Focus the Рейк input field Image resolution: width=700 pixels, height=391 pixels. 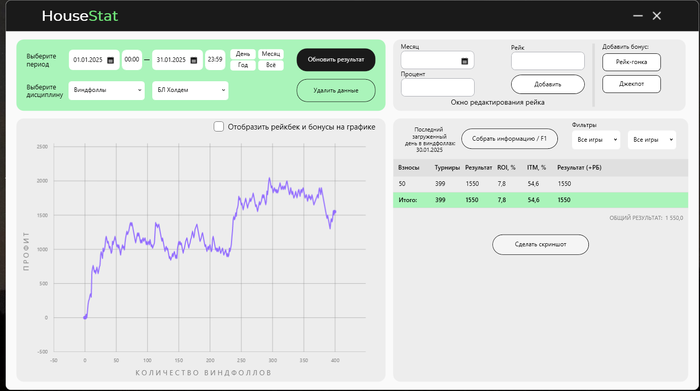point(548,61)
